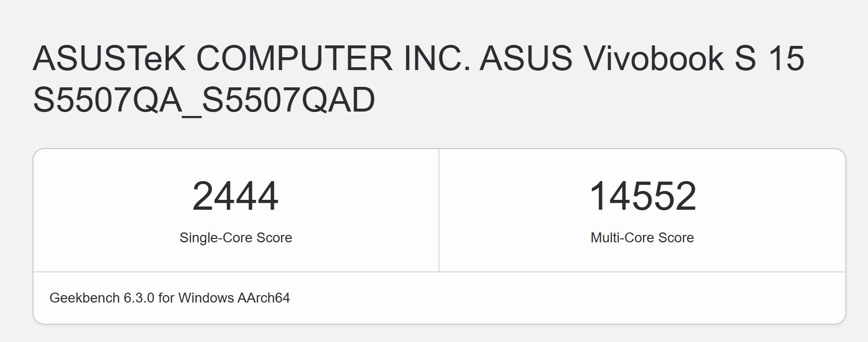Click the word Score under 2444
Image resolution: width=868 pixels, height=342 pixels.
click(274, 238)
